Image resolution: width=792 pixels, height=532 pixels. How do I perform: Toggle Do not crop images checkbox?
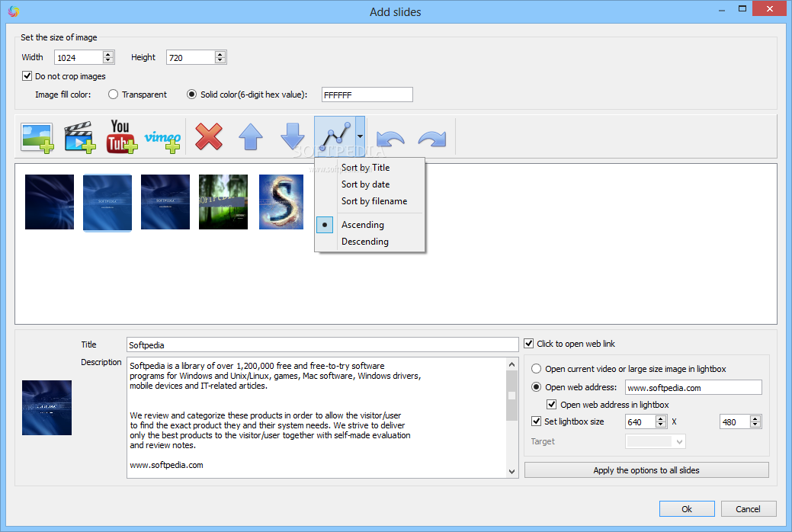click(27, 76)
